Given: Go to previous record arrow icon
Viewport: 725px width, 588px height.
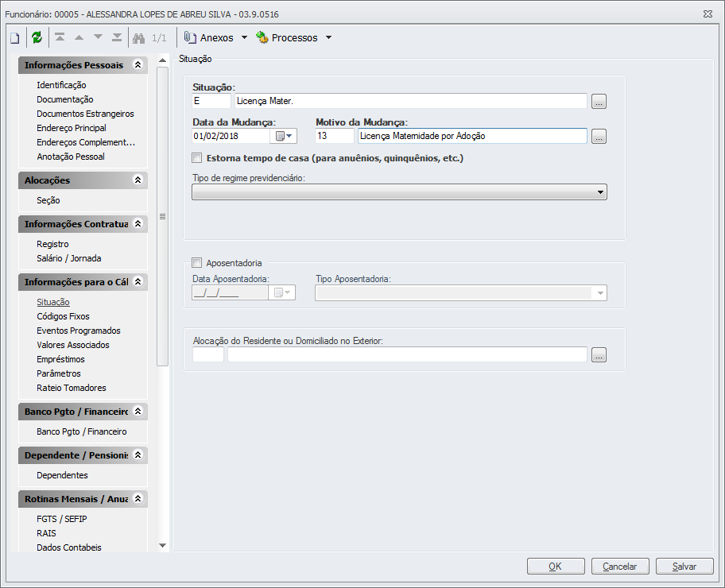Looking at the screenshot, I should click(x=79, y=37).
